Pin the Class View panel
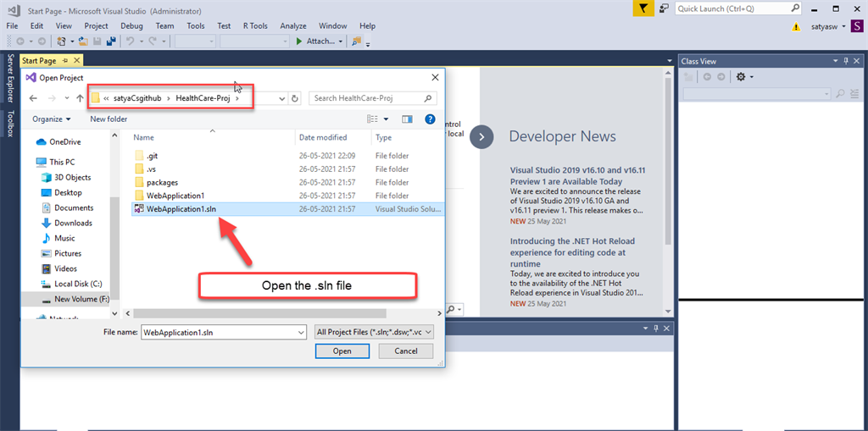 845,62
